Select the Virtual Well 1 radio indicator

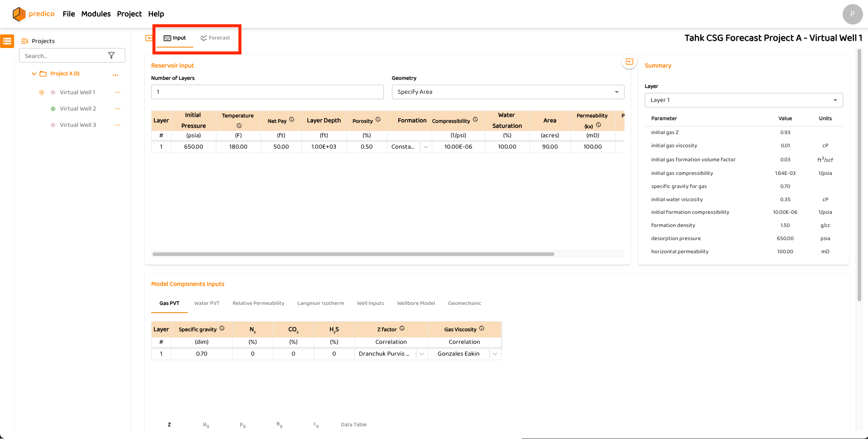tap(42, 92)
